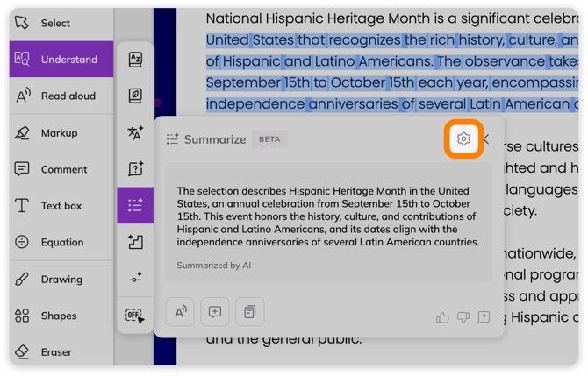
Task: Select the Summarize list icon in submenu
Action: (x=135, y=205)
